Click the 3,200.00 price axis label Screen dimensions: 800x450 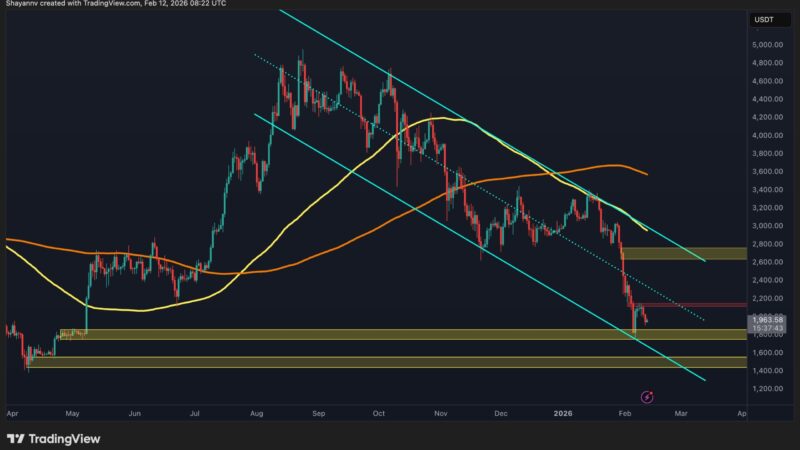(x=767, y=208)
